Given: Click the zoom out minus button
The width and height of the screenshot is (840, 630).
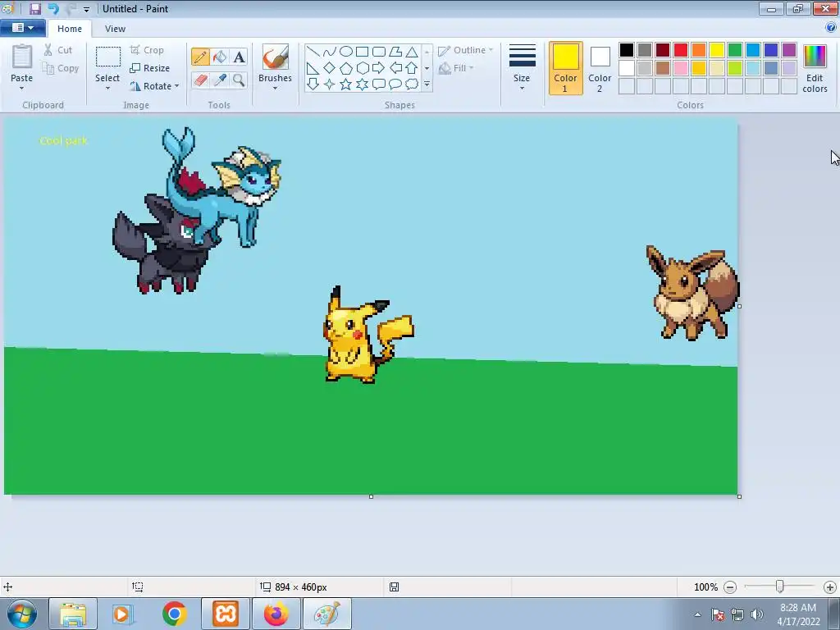Looking at the screenshot, I should (729, 587).
